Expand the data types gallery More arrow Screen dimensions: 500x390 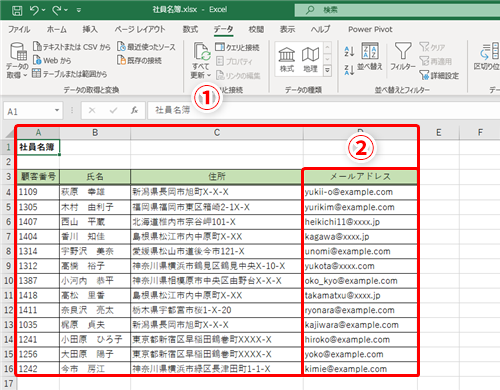pyautogui.click(x=328, y=70)
